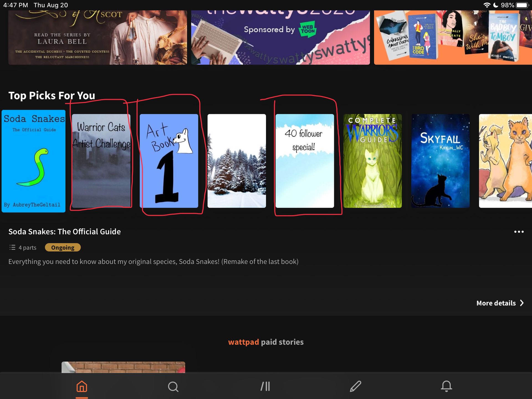532x399 pixels.
Task: Open the orange book collection banner
Action: (453, 37)
